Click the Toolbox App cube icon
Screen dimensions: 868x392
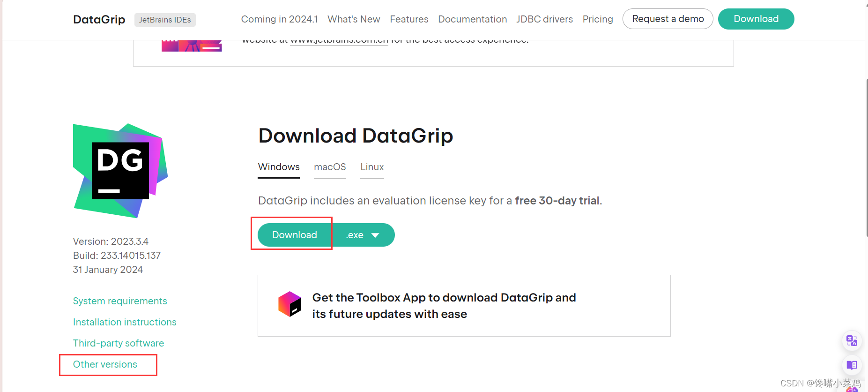(289, 304)
